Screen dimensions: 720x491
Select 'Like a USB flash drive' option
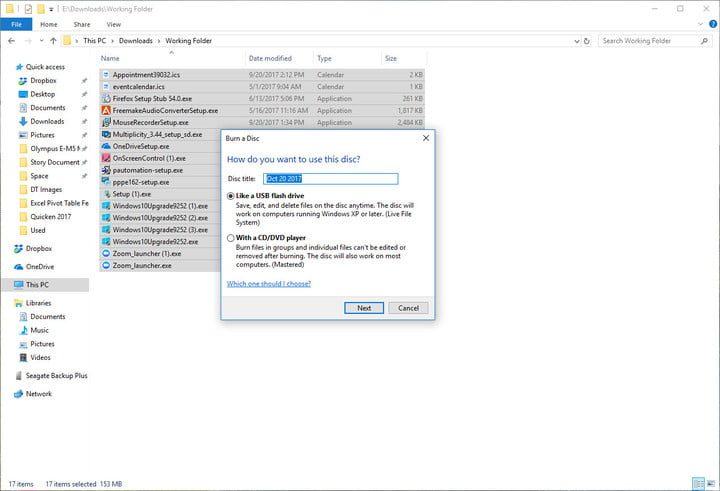click(x=232, y=196)
